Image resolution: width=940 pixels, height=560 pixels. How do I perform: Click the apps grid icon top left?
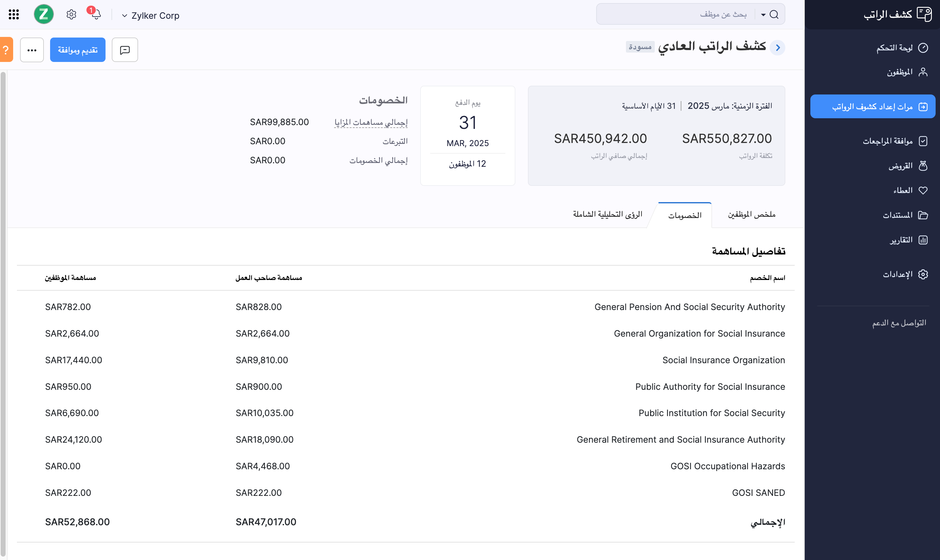[13, 14]
